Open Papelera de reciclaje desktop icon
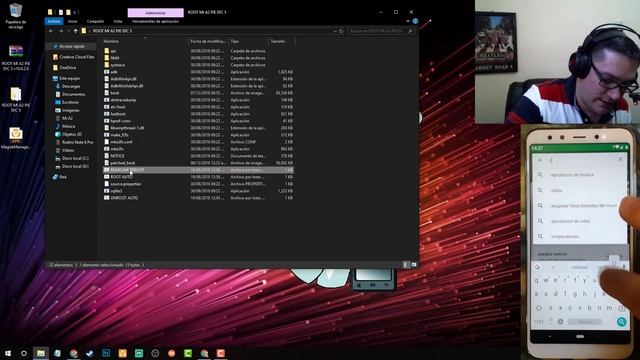The image size is (640, 360). 16,16
